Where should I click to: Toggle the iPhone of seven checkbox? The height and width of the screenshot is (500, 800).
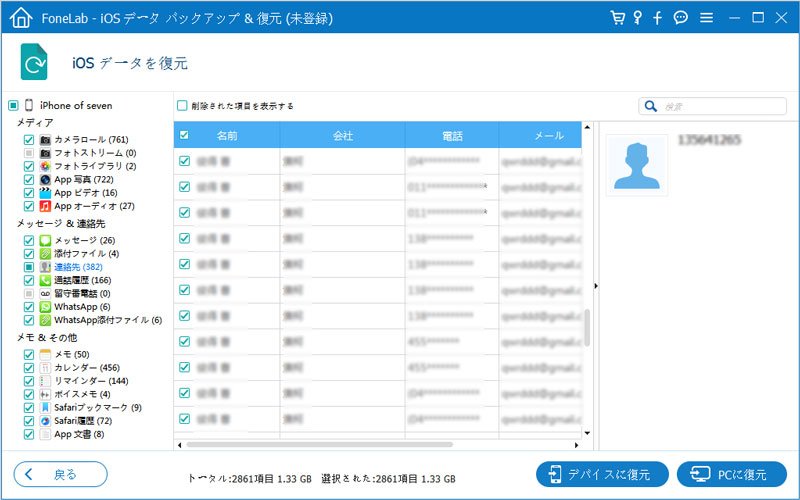(13, 106)
